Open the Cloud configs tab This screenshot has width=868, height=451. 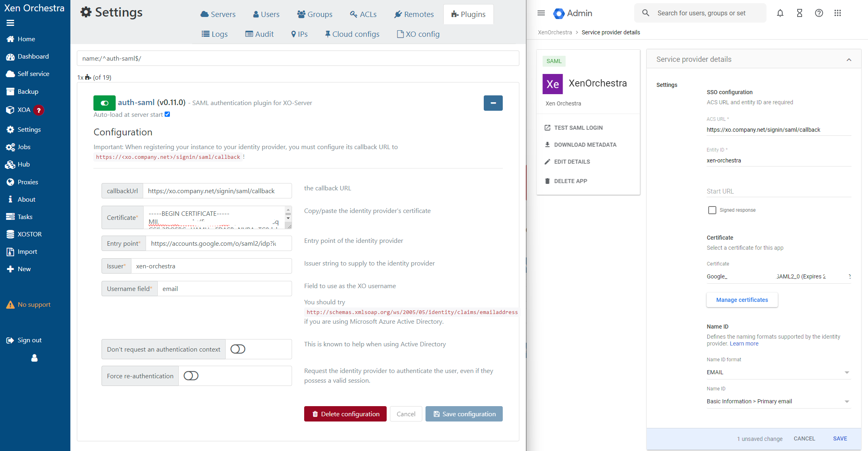click(x=352, y=34)
